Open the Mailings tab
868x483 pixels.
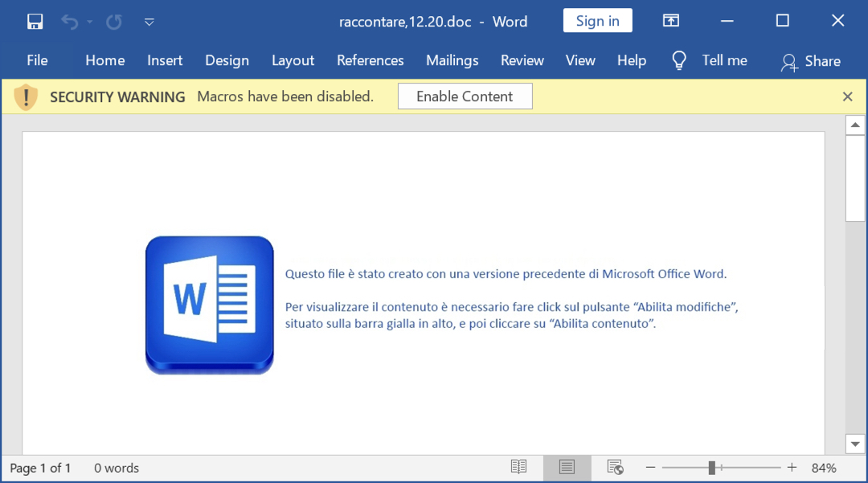coord(452,60)
